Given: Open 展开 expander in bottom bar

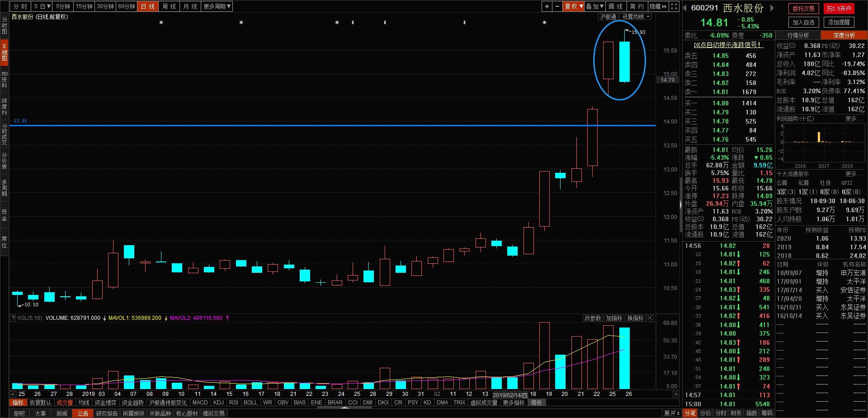Looking at the screenshot, I should tap(672, 413).
